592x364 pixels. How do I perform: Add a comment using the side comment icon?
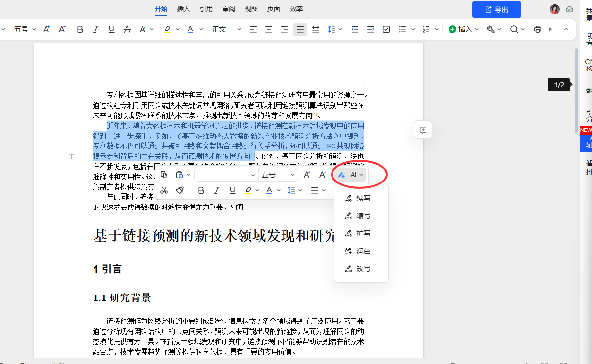pyautogui.click(x=423, y=130)
